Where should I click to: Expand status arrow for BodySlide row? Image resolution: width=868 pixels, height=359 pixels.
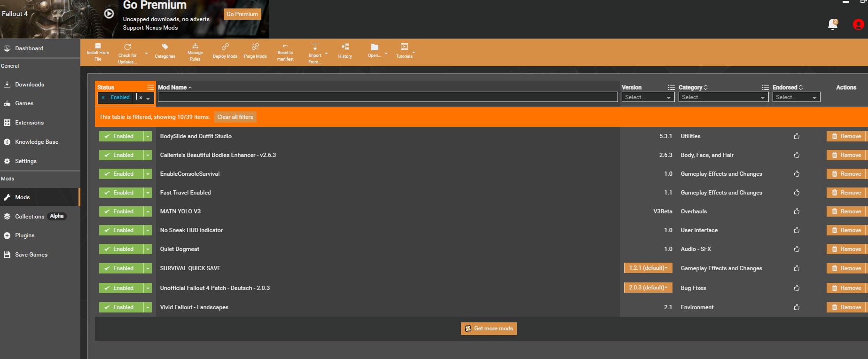coord(148,136)
